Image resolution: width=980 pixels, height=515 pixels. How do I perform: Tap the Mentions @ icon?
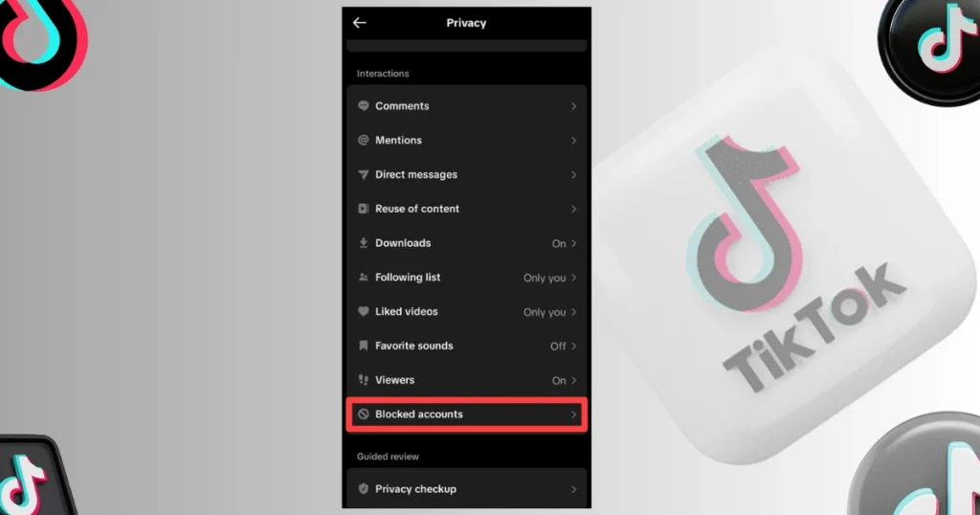tap(363, 140)
